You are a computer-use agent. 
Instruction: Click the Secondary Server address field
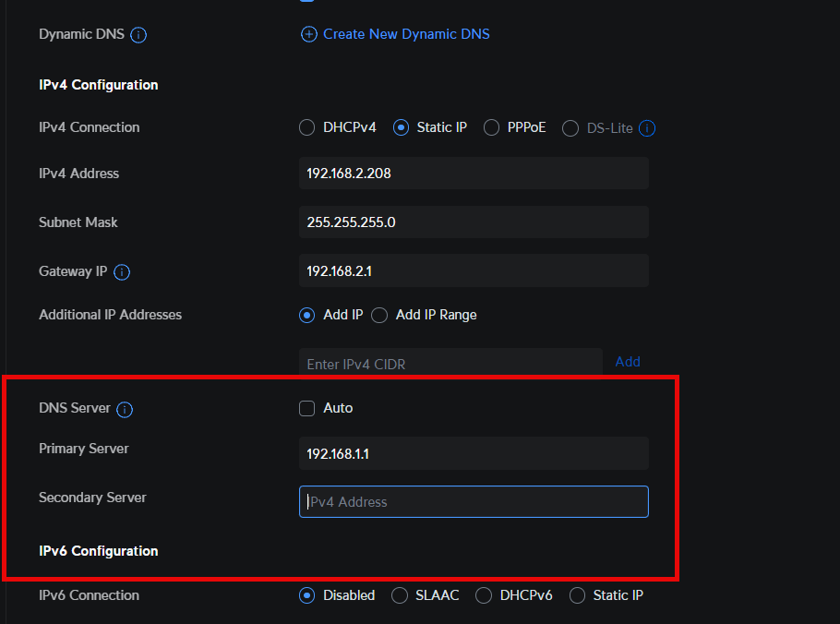pyautogui.click(x=474, y=502)
